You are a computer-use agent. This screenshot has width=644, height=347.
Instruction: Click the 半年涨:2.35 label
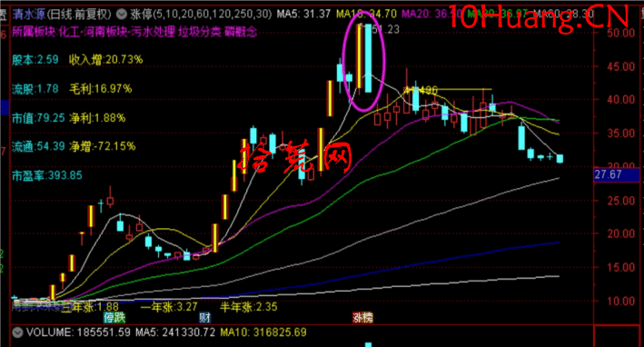tap(249, 307)
